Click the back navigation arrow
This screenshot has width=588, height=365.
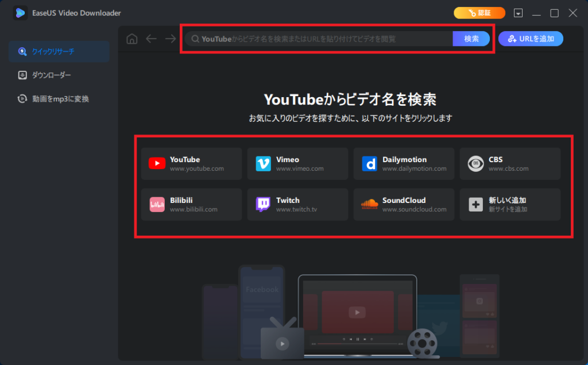[x=151, y=39]
